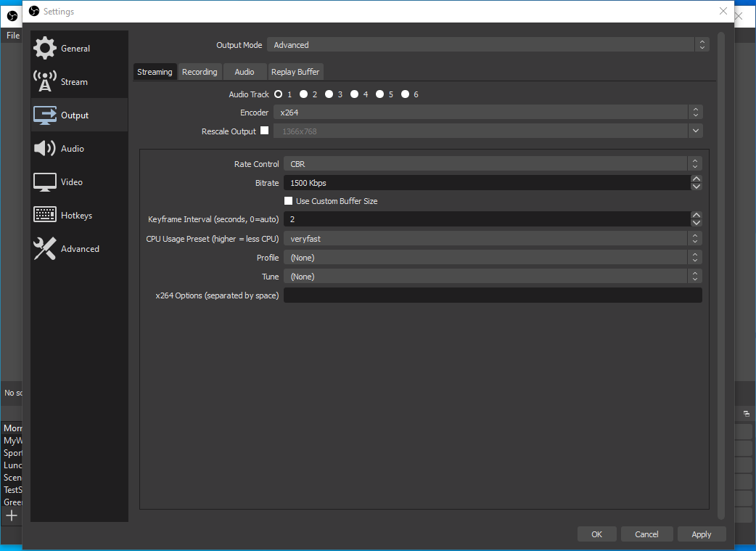Open Advanced tools icon section
Screen dimensions: 756x551
click(x=45, y=248)
